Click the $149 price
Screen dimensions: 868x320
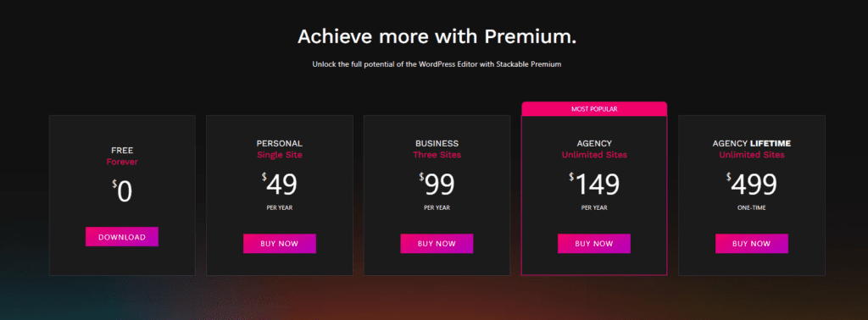click(594, 185)
